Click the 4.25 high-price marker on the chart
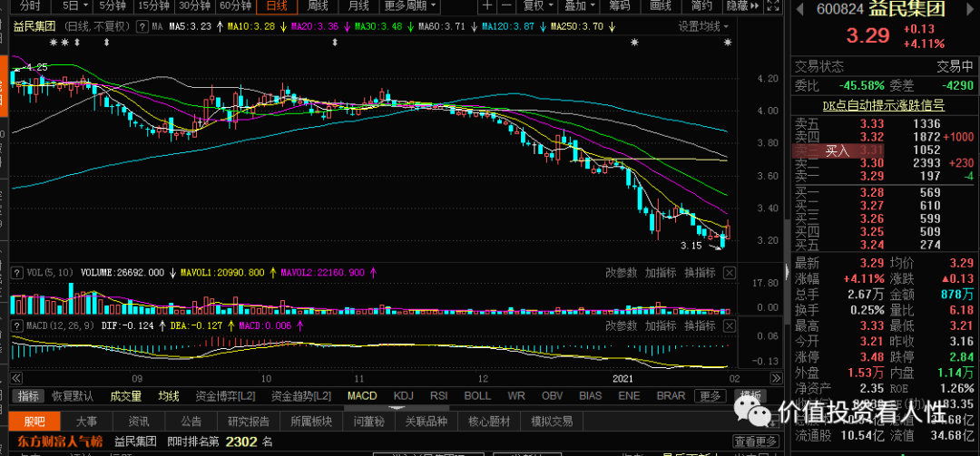The height and width of the screenshot is (456, 980). tap(36, 67)
